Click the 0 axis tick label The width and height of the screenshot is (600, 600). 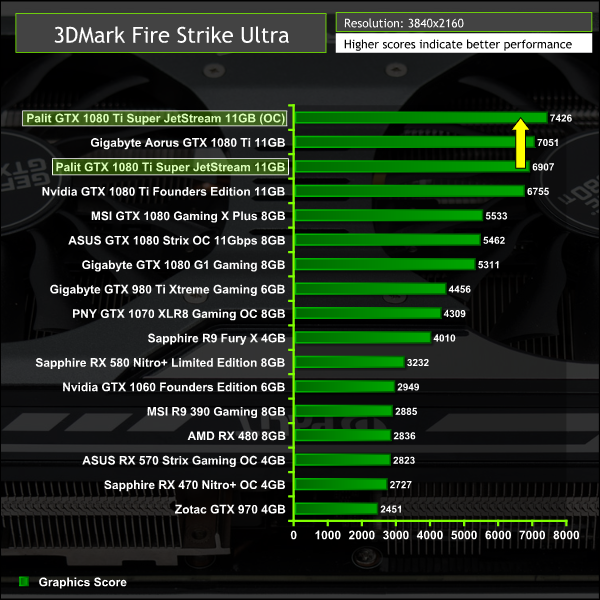[x=293, y=535]
